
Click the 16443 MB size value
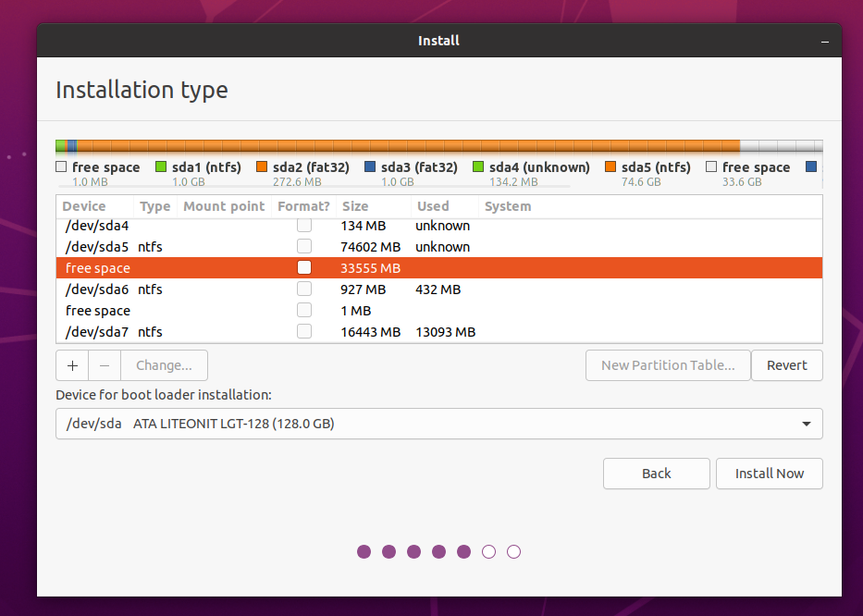pos(370,332)
